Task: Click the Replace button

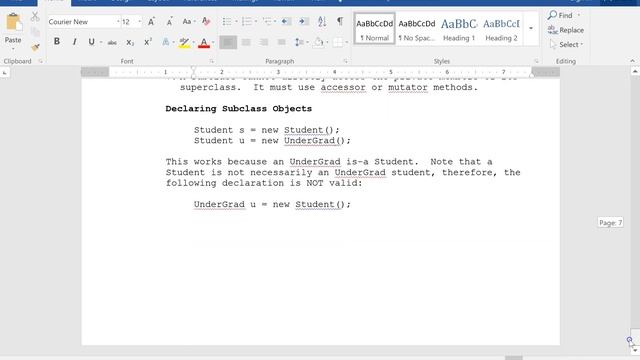Action: tap(566, 30)
